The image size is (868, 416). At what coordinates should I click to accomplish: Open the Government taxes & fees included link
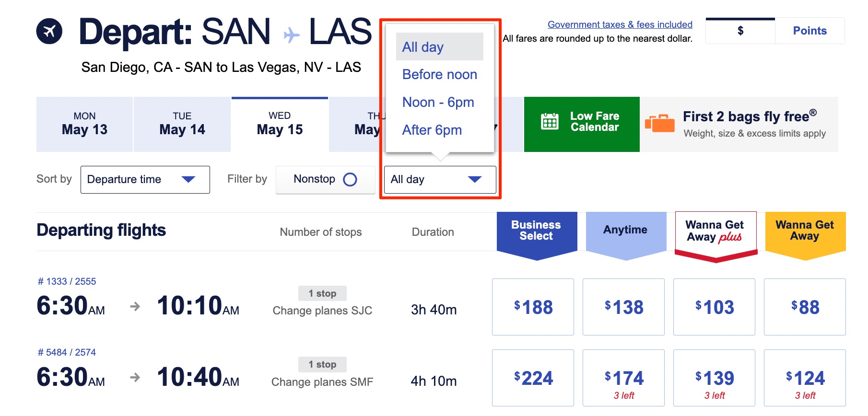[x=620, y=24]
